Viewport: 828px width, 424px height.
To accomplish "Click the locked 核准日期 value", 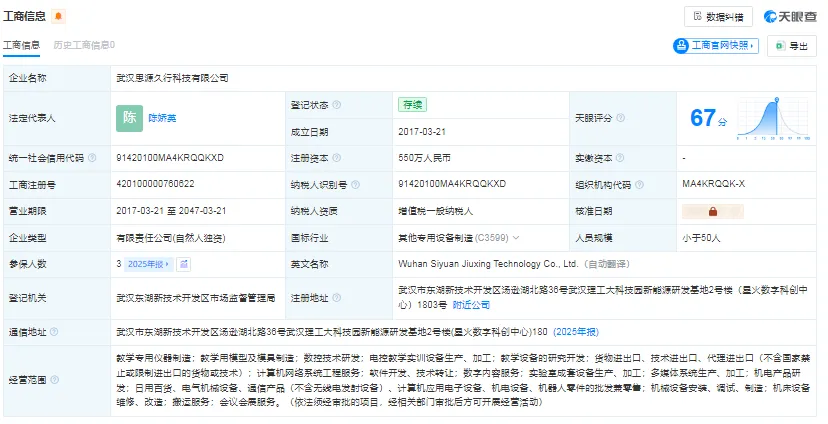I will [713, 212].
